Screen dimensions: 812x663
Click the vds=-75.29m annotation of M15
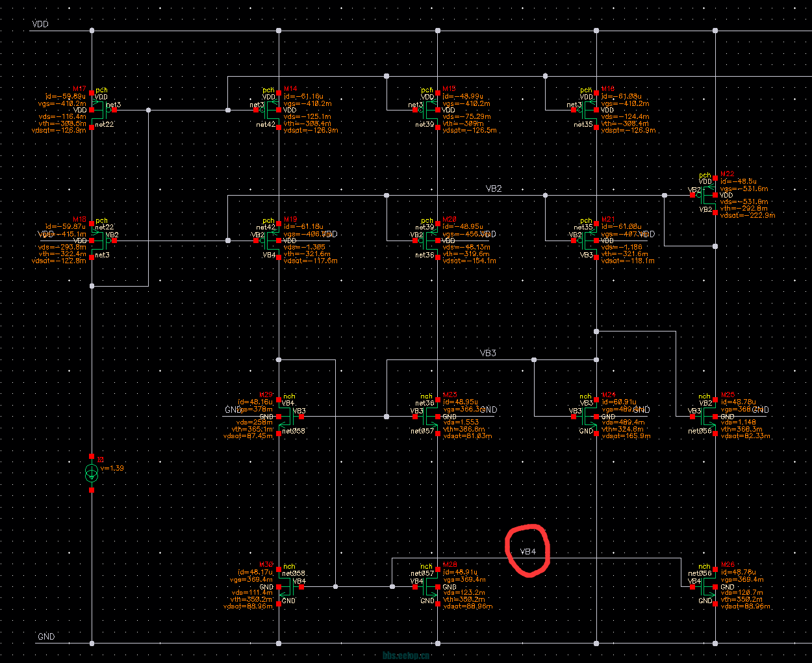(466, 116)
